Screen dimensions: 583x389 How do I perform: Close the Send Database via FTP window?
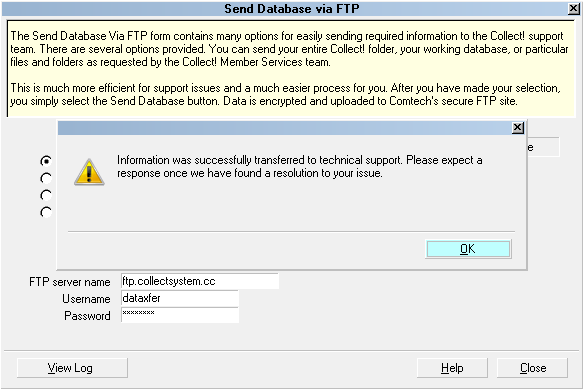tap(573, 9)
